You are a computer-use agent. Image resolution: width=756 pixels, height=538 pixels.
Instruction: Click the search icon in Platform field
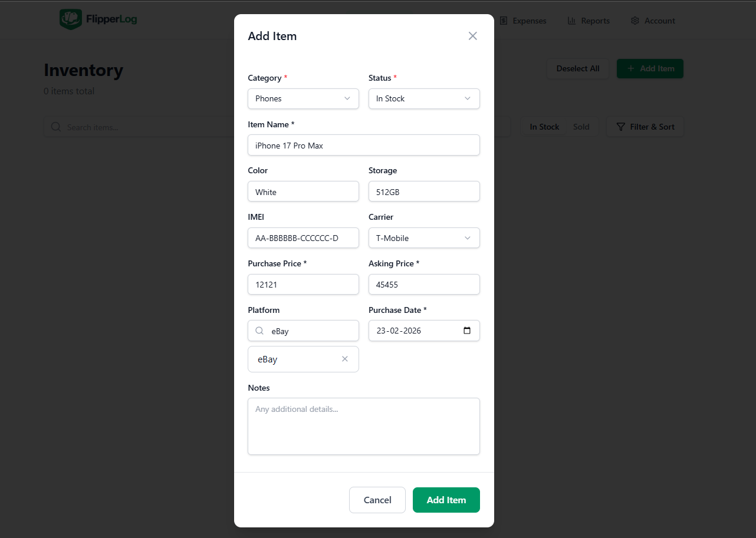pyautogui.click(x=259, y=331)
